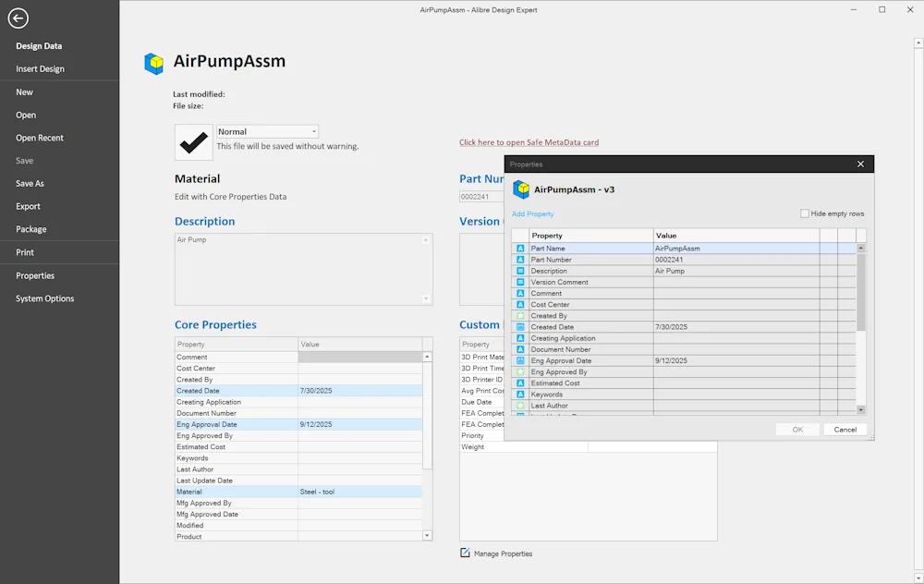This screenshot has height=584, width=924.
Task: Choose Save As from the sidebar menu
Action: (x=30, y=183)
